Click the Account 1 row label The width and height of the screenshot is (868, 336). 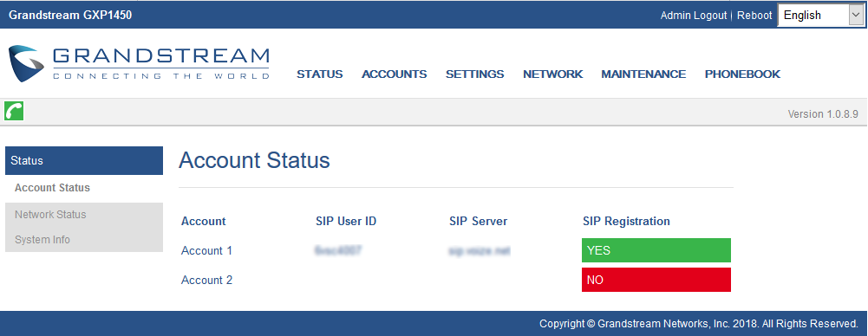[206, 251]
